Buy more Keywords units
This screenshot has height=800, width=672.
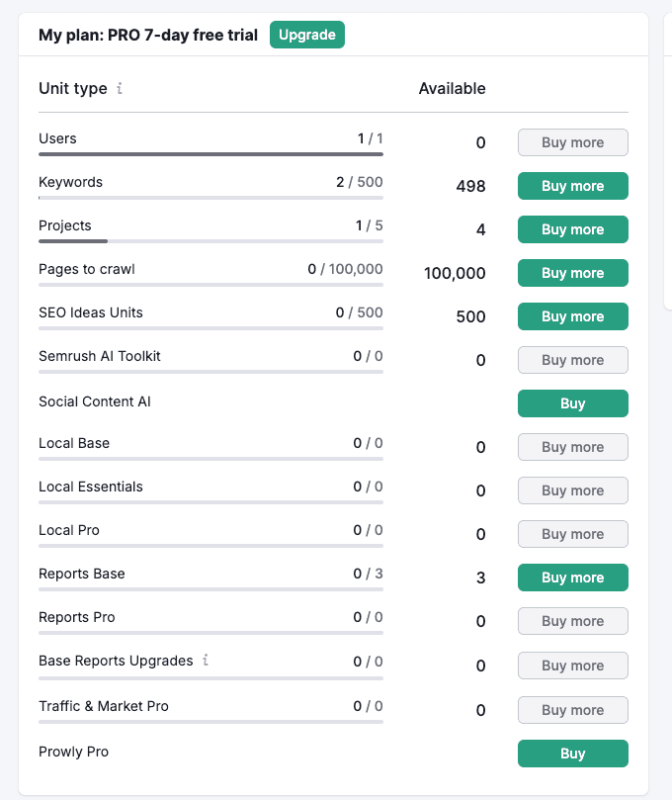pyautogui.click(x=572, y=186)
